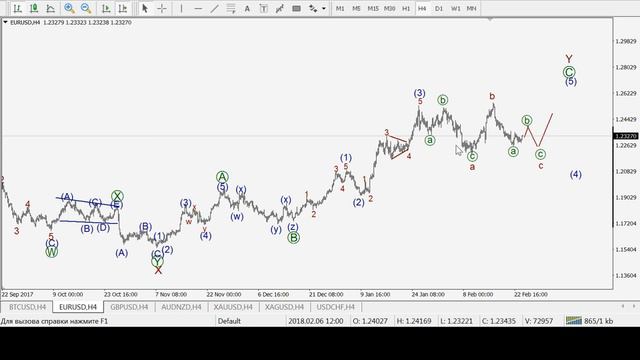Expand the EURUSD,H4 chart title triangle

(x=5, y=22)
